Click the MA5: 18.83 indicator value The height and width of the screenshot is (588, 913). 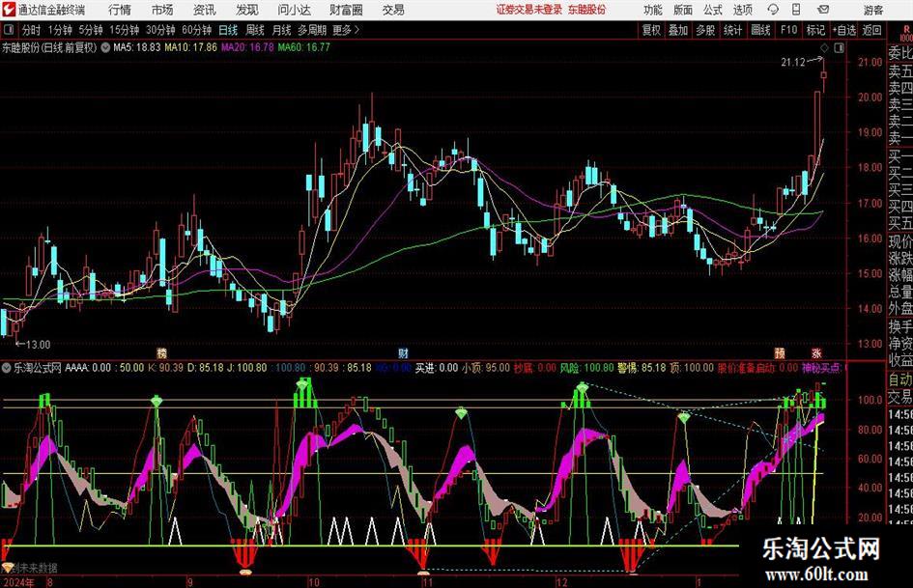click(x=137, y=47)
